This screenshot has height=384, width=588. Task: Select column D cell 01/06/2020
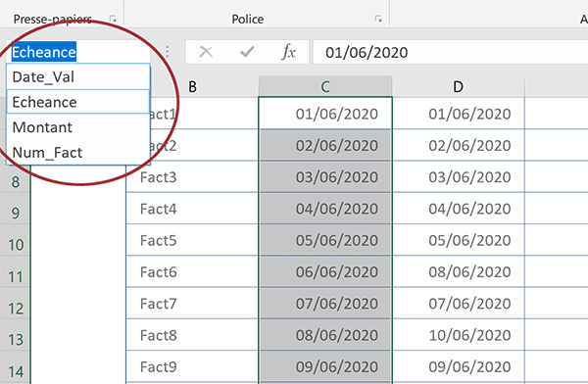tap(459, 114)
